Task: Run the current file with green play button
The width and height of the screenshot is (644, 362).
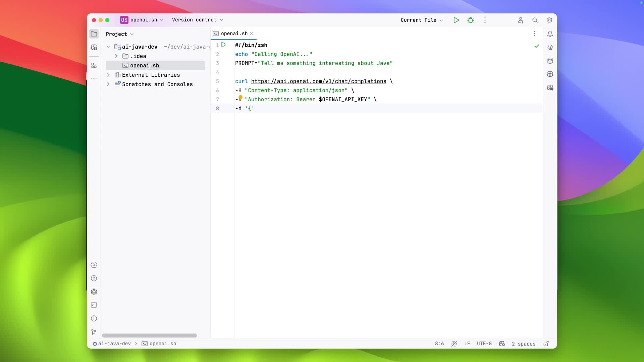Action: [456, 20]
